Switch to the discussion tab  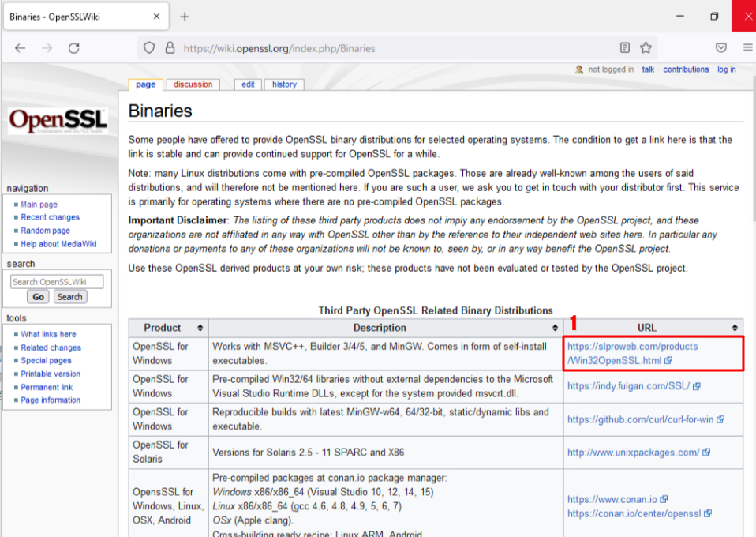point(193,84)
